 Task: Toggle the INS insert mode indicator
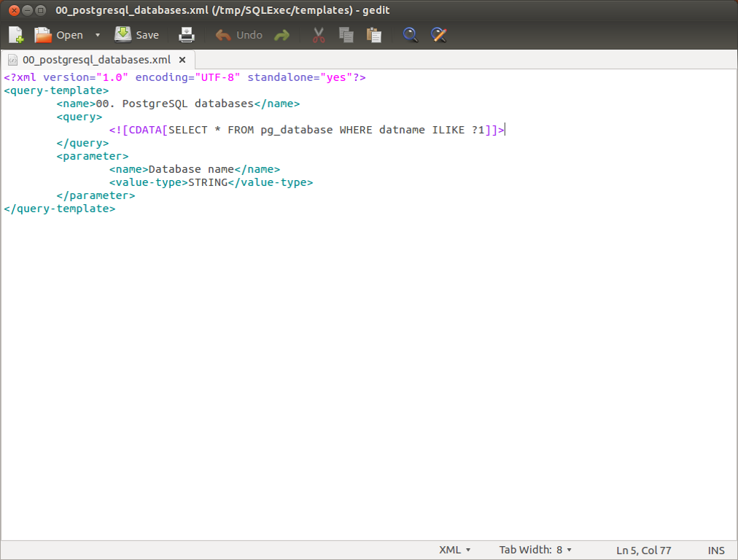[x=716, y=550]
